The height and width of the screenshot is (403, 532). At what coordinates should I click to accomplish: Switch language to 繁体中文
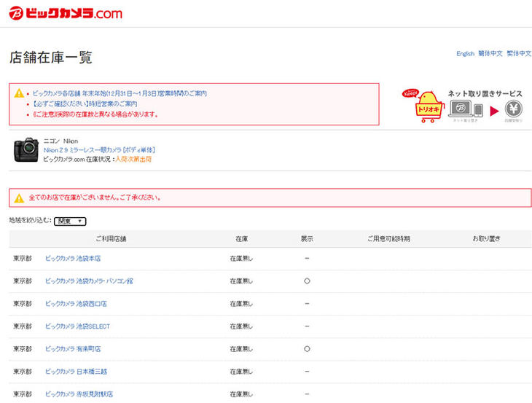(x=519, y=54)
